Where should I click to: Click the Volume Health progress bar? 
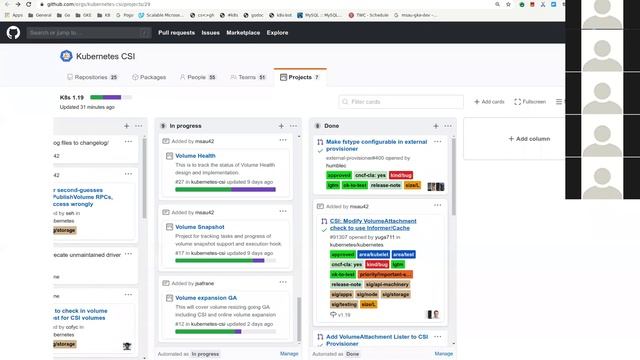click(225, 189)
